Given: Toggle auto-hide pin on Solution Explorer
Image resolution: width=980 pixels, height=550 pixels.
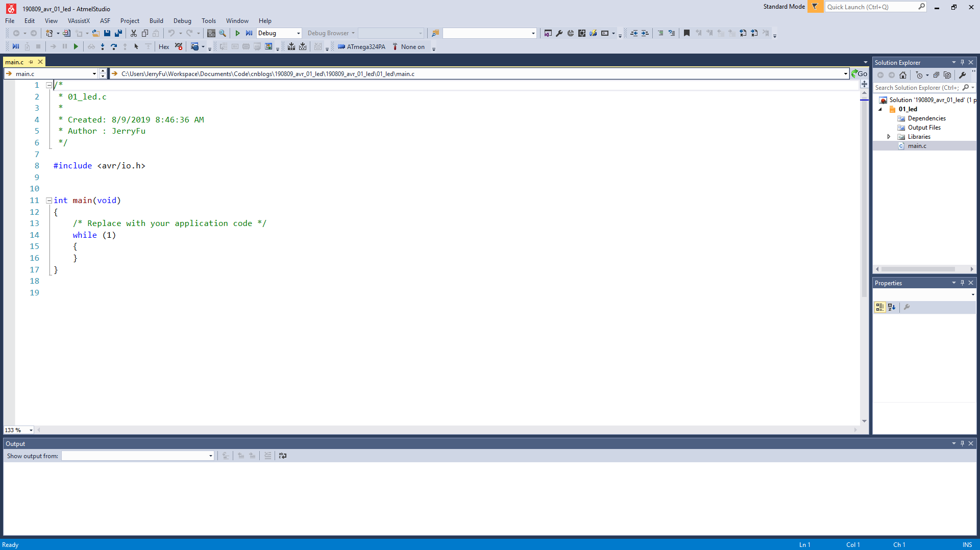Looking at the screenshot, I should click(x=962, y=63).
